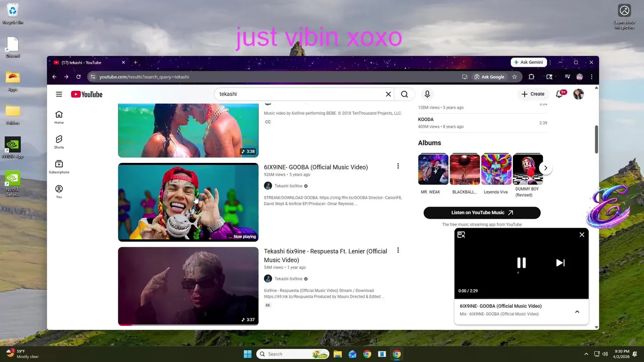Viewport: 644px width, 362px height.
Task: Click Listen on YouTube Music
Action: point(482,213)
